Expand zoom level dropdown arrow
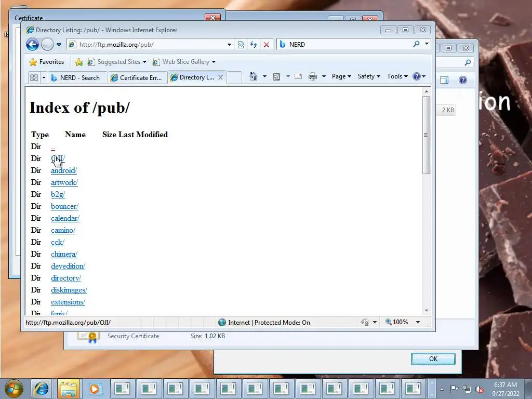 coord(418,322)
